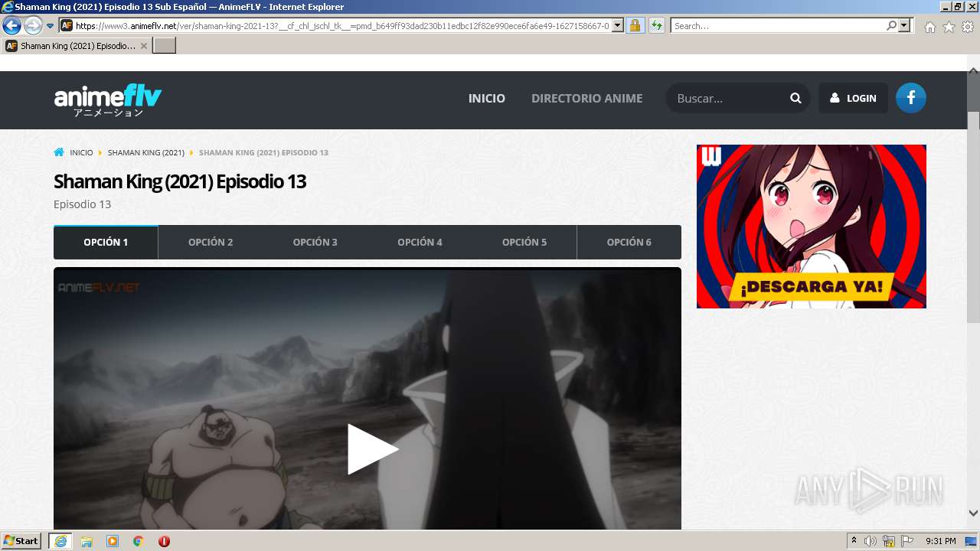
Task: Click the magnifier in the browser search box
Action: pos(891,25)
